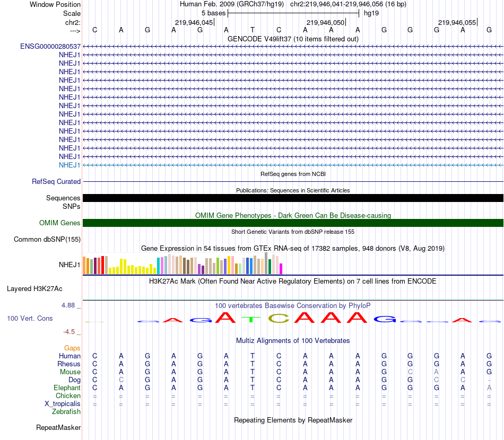Open Repeating Elements by RepeatMasker title
Image resolution: width=504 pixels, height=440 pixels.
(x=293, y=420)
